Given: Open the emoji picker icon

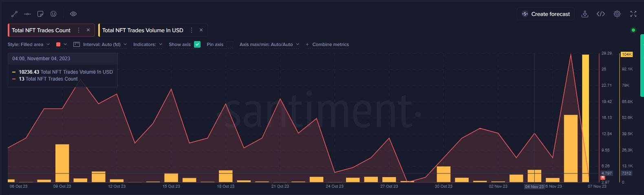Looking at the screenshot, I should 53,14.
